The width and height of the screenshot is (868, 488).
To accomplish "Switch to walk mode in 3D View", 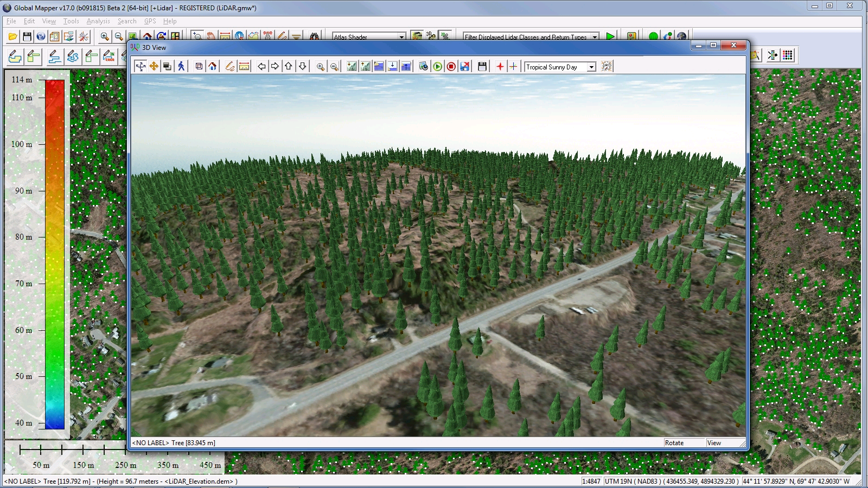I will tap(181, 66).
